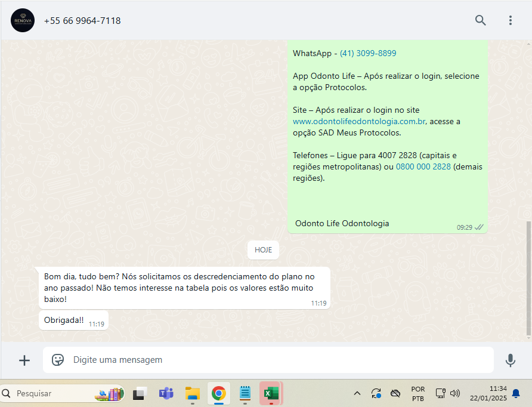Click the WhatsApp - line in green message
This screenshot has width=532, height=407.
[x=344, y=53]
